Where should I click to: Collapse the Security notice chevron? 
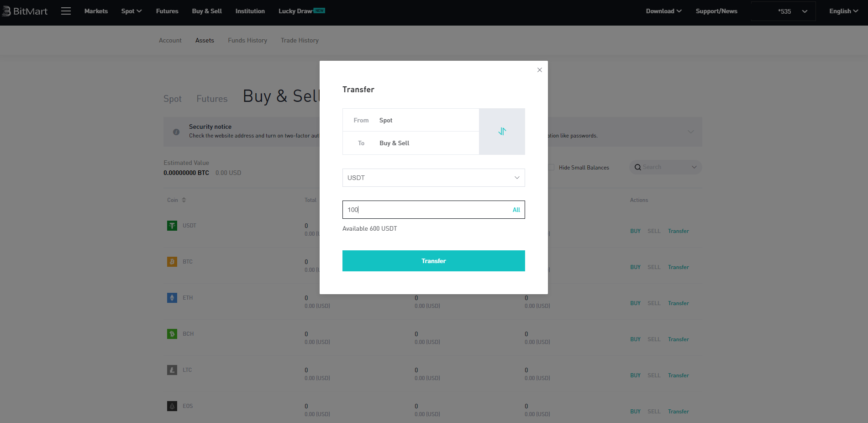coord(691,132)
